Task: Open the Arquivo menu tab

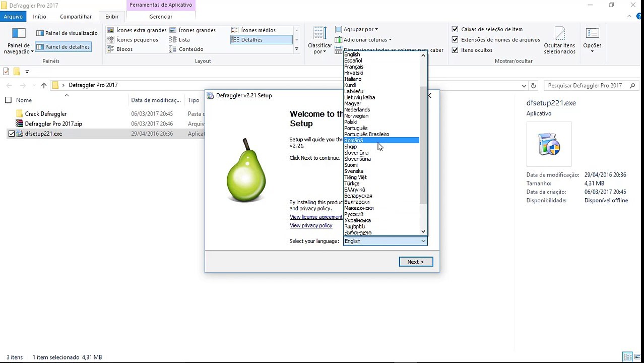Action: [x=13, y=17]
